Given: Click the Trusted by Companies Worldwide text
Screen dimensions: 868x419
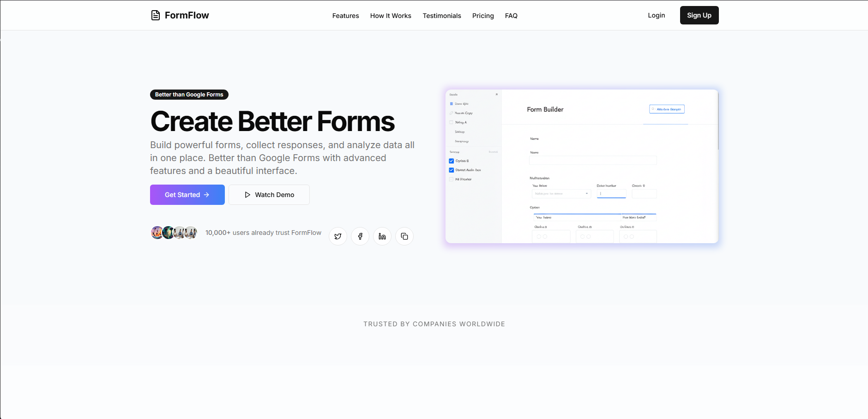Looking at the screenshot, I should coord(434,324).
